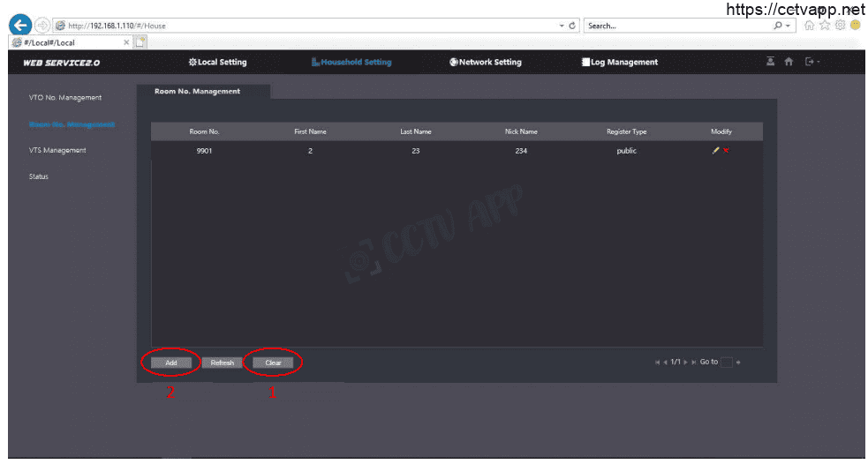The width and height of the screenshot is (868, 464).
Task: Open the Local Setting menu
Action: pyautogui.click(x=218, y=63)
